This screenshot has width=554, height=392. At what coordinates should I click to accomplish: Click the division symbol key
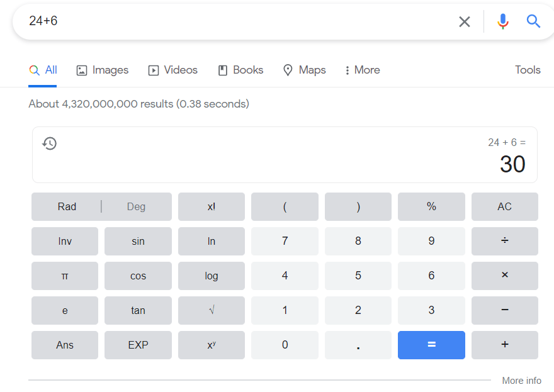pos(504,241)
